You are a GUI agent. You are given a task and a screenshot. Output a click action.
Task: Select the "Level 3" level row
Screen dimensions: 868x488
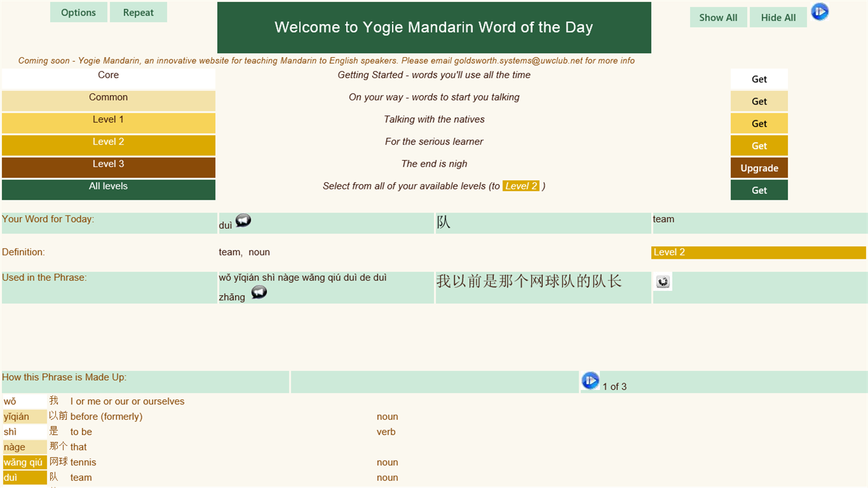pyautogui.click(x=108, y=164)
